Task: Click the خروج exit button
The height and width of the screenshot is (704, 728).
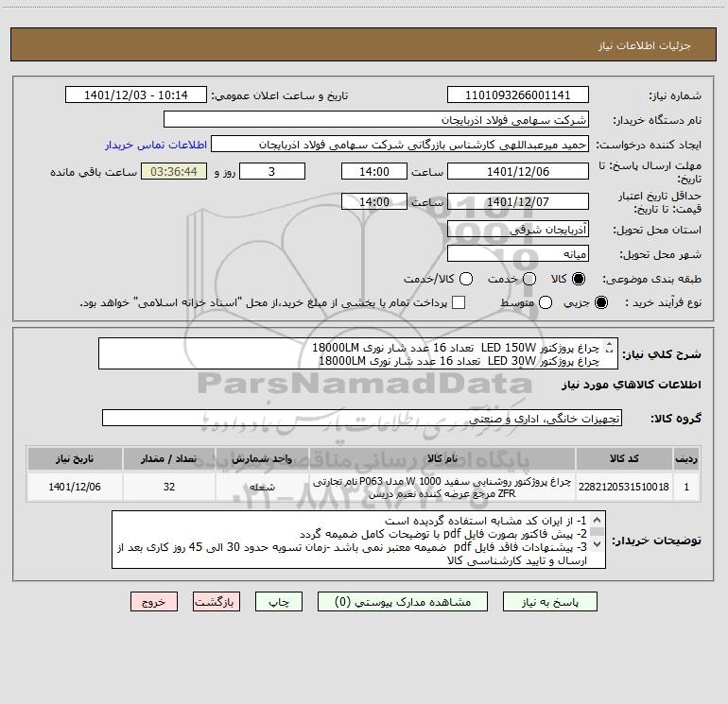Action: [154, 602]
